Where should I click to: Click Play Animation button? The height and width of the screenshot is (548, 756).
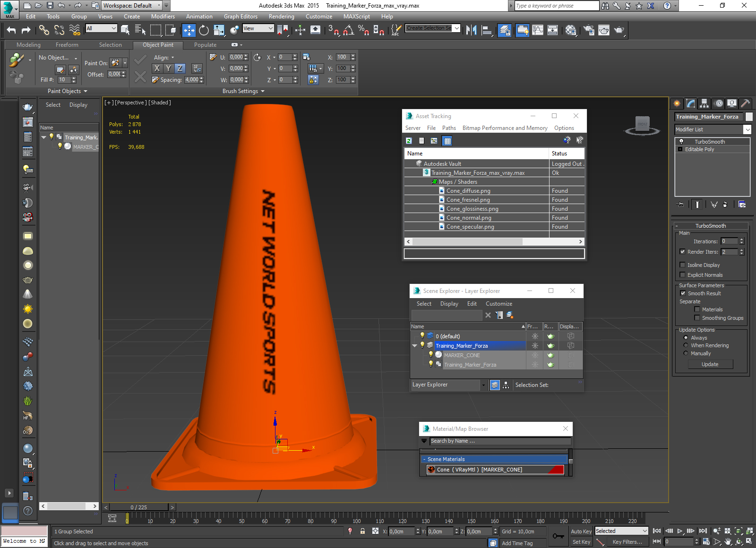point(679,531)
